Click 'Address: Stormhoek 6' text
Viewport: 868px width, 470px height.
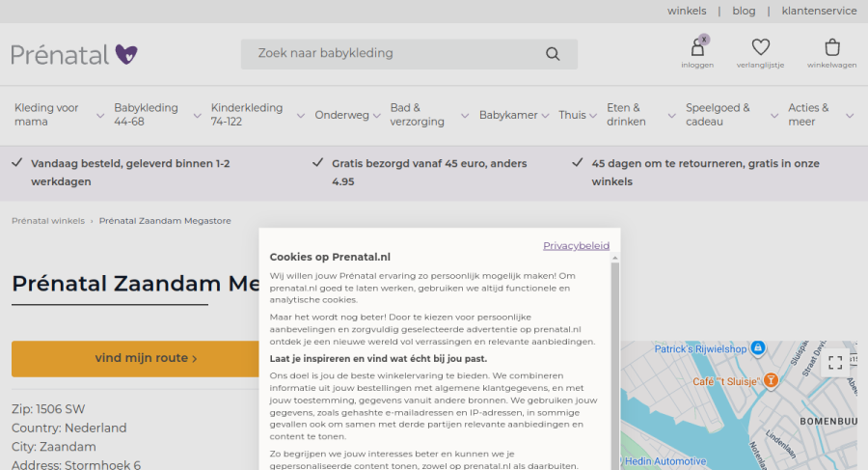pos(76,464)
